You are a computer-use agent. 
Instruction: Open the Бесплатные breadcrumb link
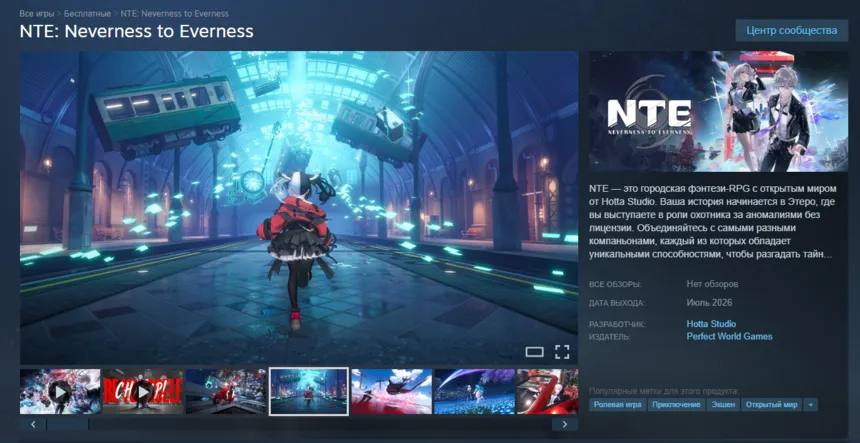click(x=87, y=13)
